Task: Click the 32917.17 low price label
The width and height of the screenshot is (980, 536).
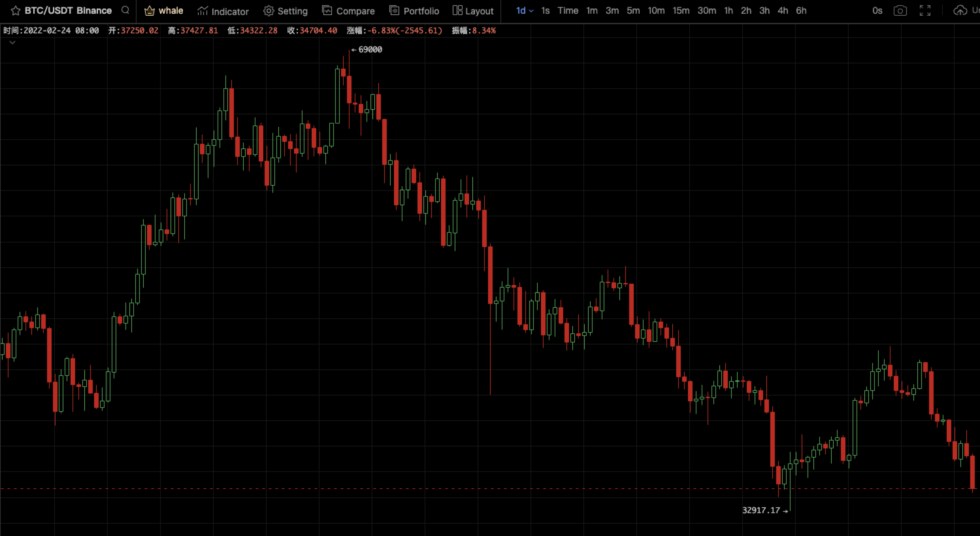Action: tap(761, 510)
